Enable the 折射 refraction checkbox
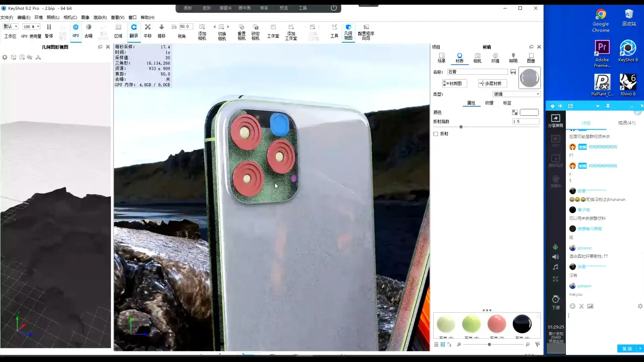644x362 pixels. [x=436, y=134]
